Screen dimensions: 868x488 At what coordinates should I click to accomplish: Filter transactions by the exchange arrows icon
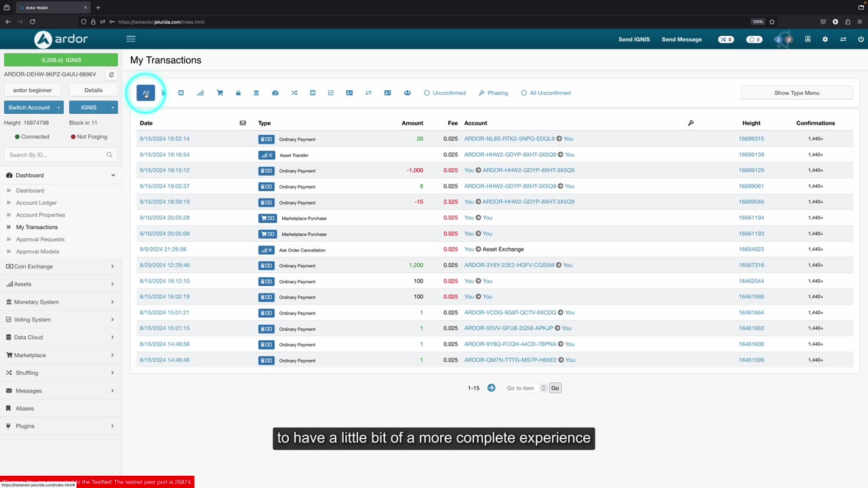point(368,93)
